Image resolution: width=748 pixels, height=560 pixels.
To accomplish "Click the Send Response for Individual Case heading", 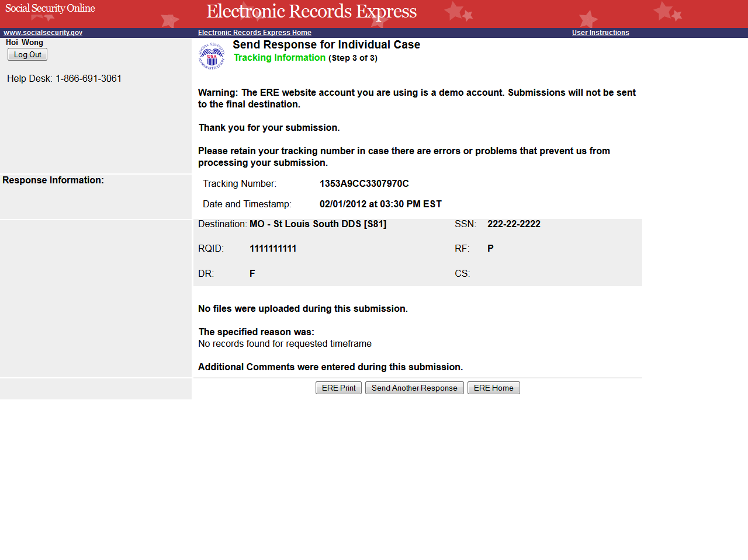I will click(x=326, y=44).
